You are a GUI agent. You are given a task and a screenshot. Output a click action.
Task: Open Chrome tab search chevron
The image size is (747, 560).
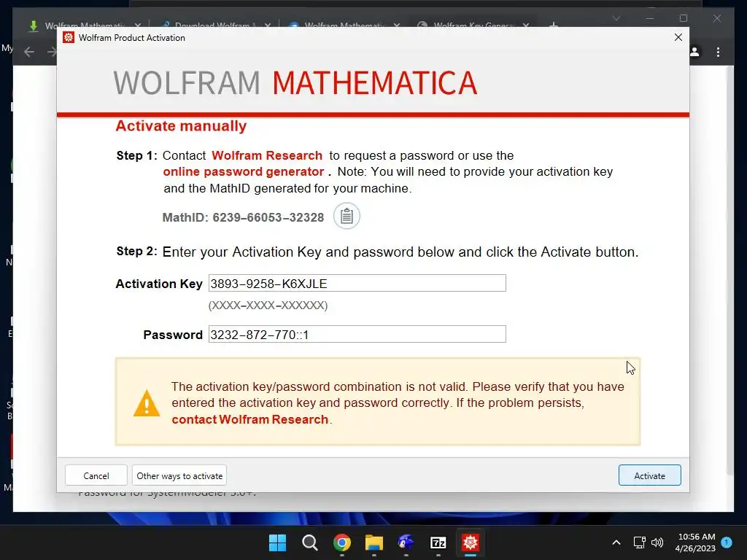(616, 18)
